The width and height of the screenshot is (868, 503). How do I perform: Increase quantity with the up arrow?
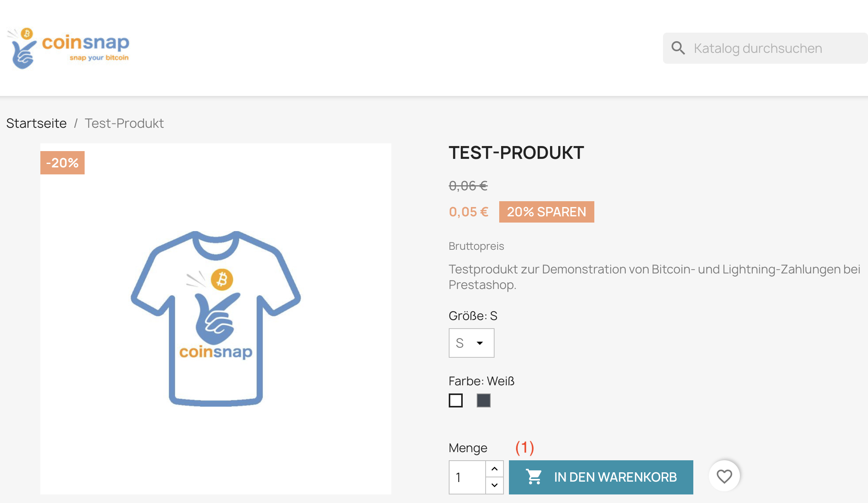[494, 469]
